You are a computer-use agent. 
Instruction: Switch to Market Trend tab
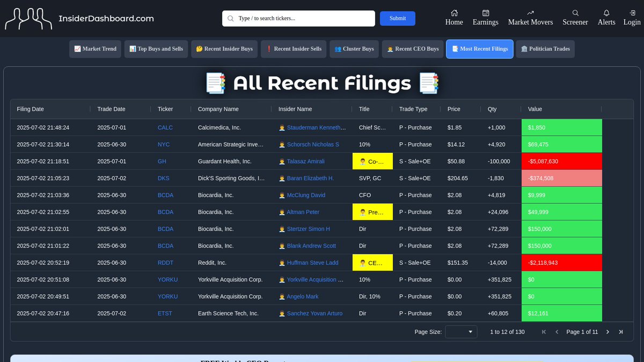tap(96, 49)
